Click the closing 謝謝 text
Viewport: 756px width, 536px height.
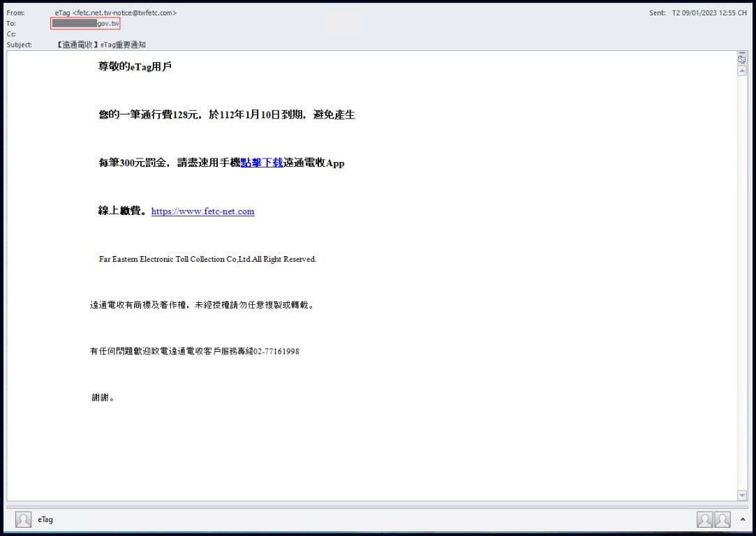[x=103, y=398]
